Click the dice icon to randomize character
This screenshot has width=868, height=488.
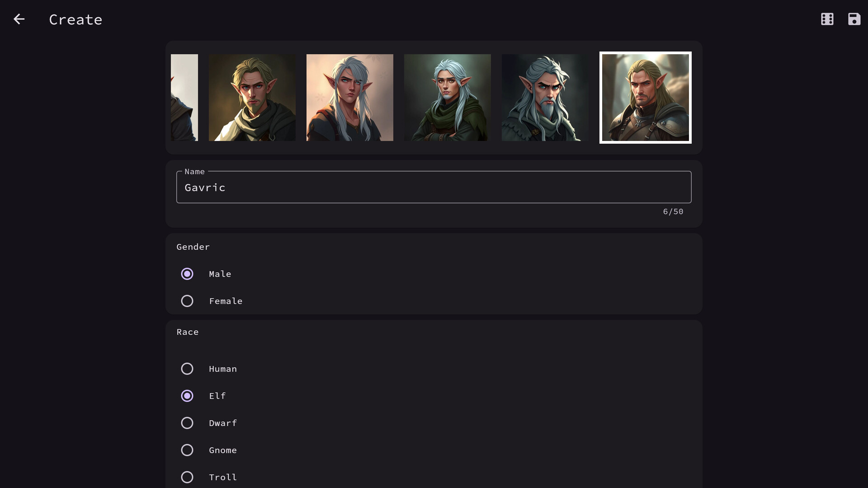[826, 19]
